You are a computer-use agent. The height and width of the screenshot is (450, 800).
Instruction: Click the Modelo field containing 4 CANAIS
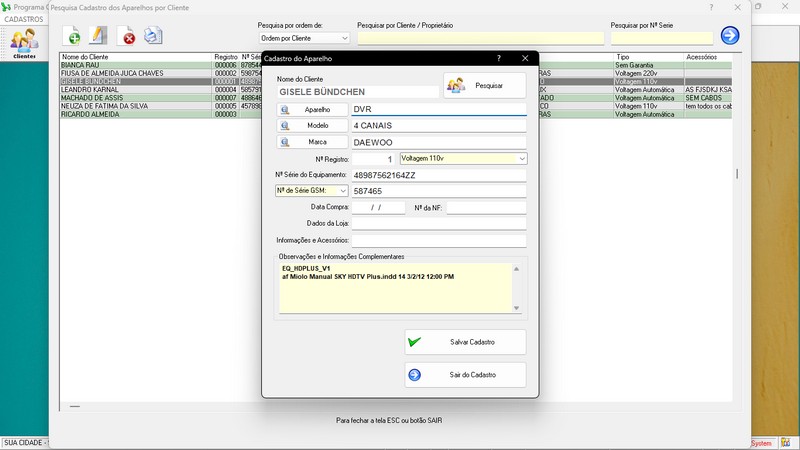[x=439, y=126]
